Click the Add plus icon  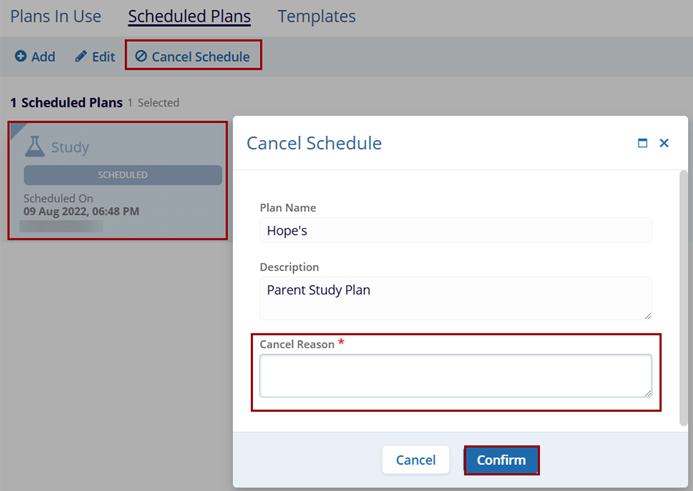tap(20, 57)
